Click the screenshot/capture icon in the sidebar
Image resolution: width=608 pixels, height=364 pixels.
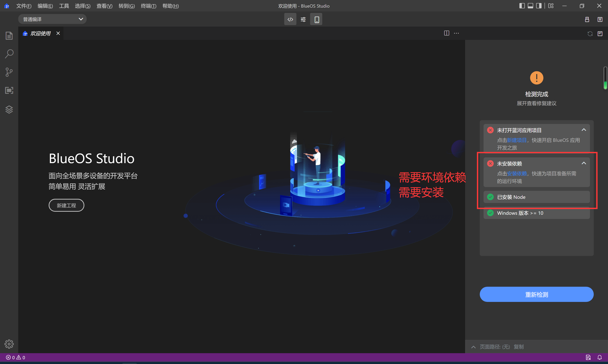9,90
